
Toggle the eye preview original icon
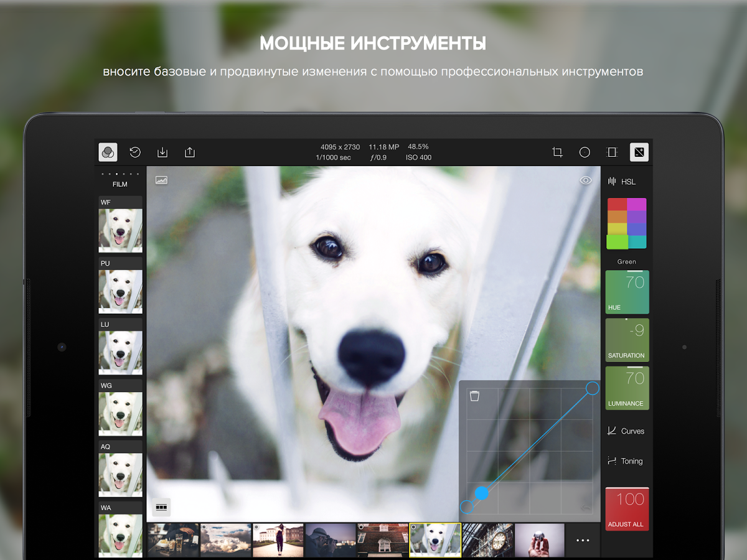[x=586, y=180]
